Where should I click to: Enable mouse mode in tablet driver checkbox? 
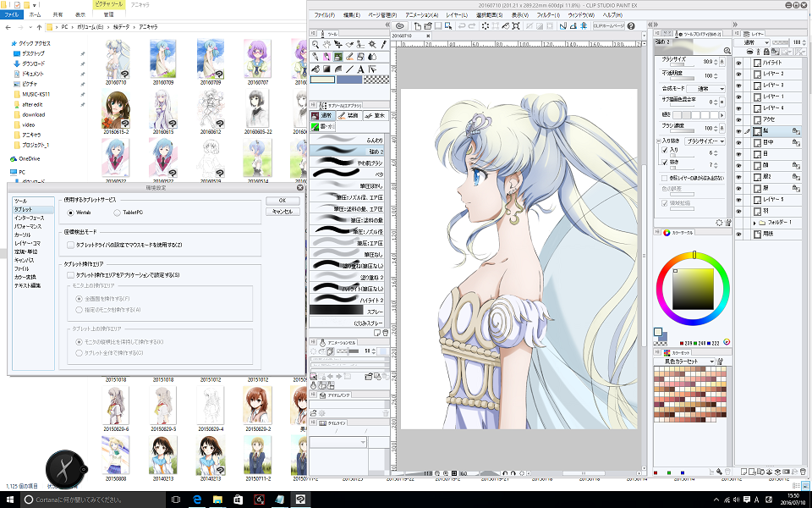[71, 244]
